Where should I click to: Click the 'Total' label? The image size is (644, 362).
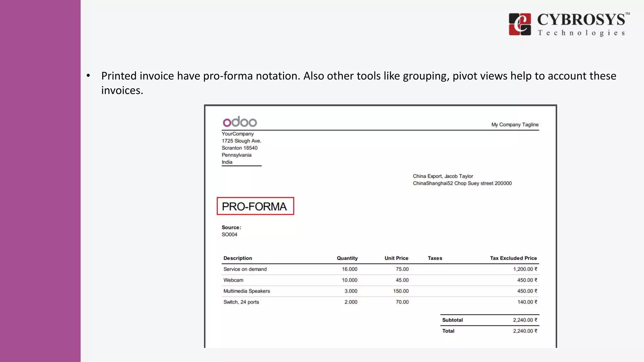pyautogui.click(x=448, y=331)
